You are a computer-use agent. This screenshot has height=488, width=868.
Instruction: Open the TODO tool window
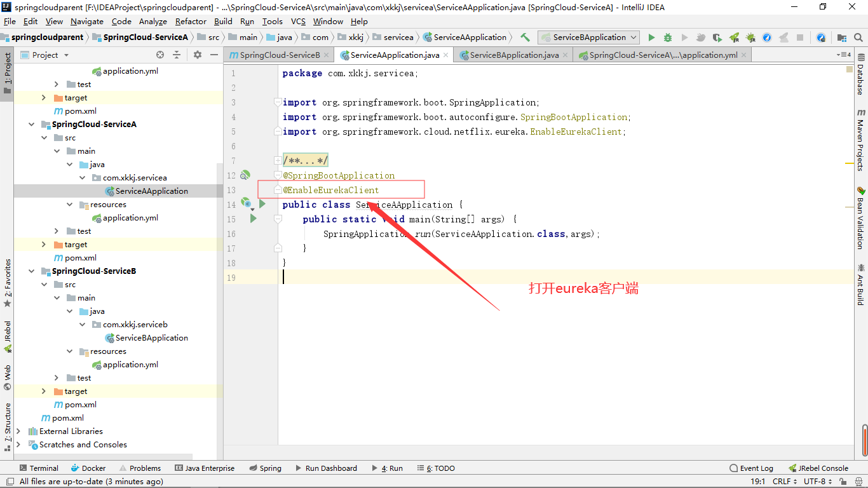click(x=435, y=468)
